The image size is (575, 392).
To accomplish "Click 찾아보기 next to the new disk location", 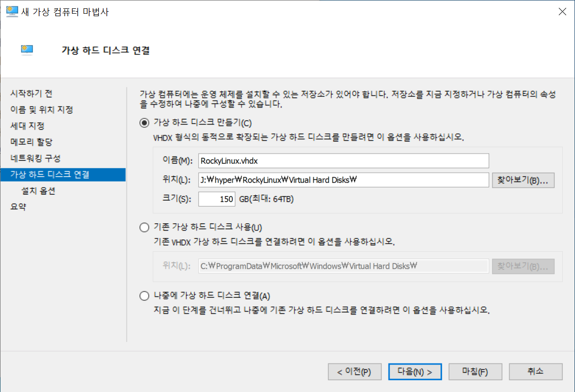I will click(523, 180).
